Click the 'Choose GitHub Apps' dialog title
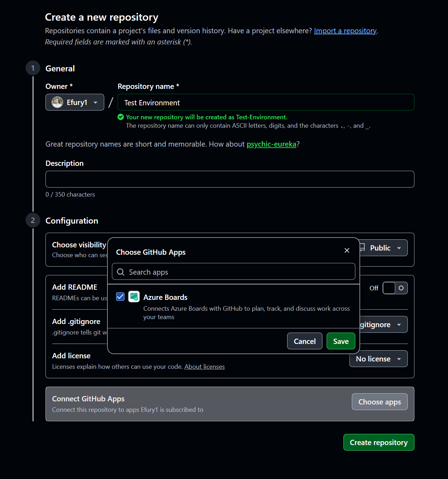 (151, 252)
